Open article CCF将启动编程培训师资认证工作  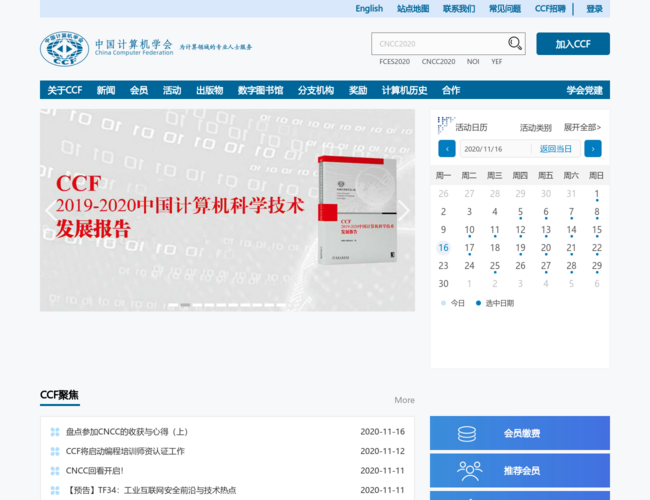[x=125, y=451]
